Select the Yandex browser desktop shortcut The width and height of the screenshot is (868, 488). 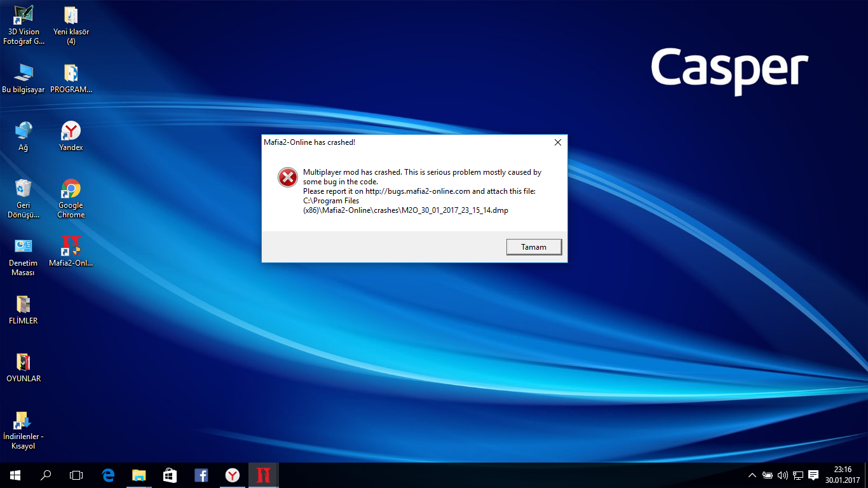(x=71, y=136)
